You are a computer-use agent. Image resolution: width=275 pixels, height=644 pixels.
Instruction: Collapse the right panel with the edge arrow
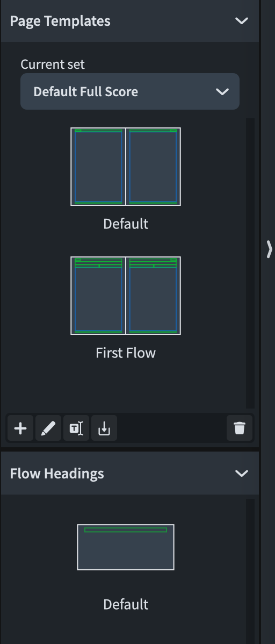pos(269,249)
